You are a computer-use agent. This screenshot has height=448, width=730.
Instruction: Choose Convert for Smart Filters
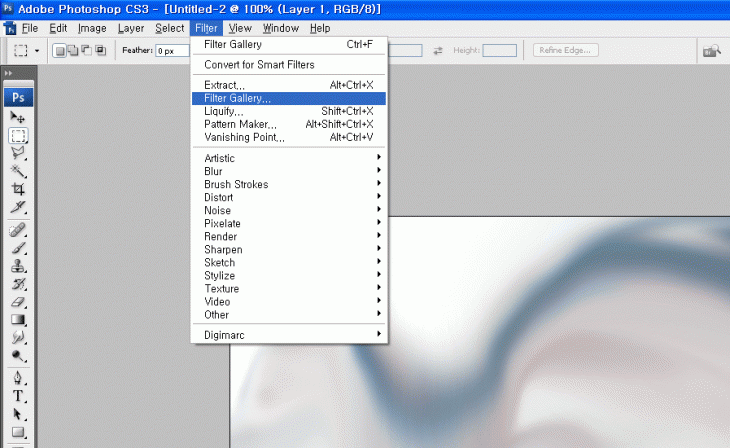pos(289,65)
